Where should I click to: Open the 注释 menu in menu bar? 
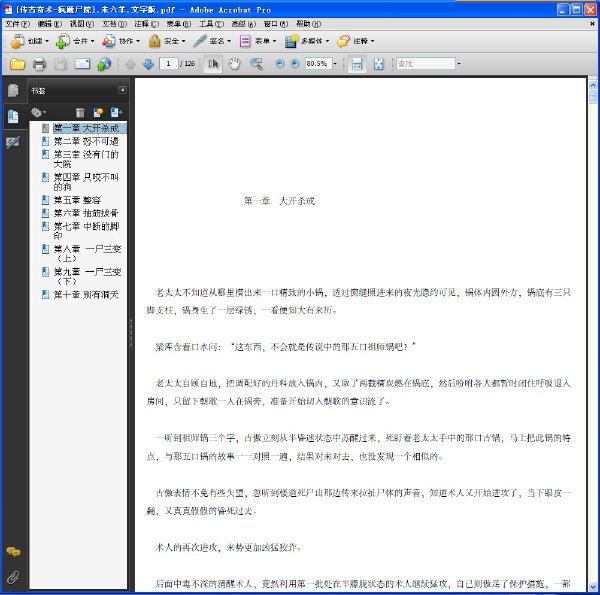click(146, 24)
